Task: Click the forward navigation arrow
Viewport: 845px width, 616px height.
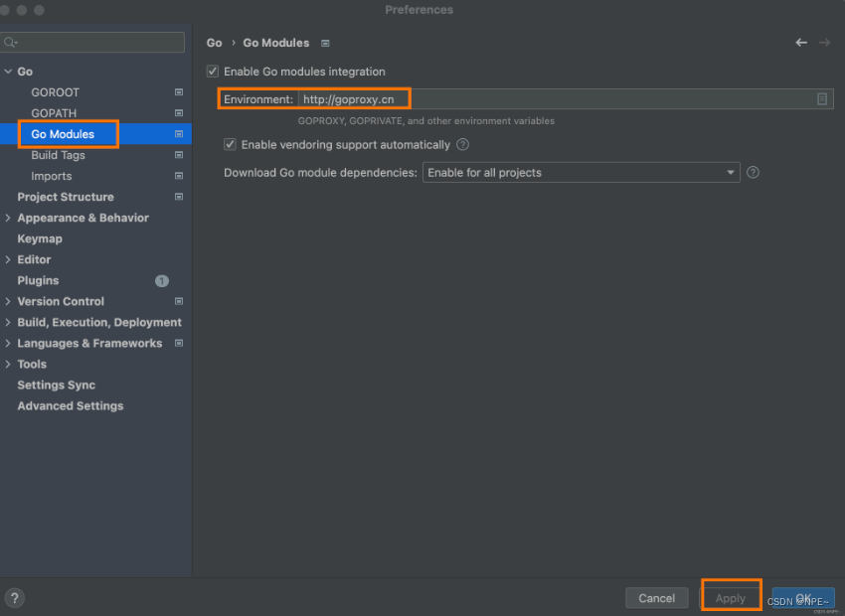Action: coord(824,43)
